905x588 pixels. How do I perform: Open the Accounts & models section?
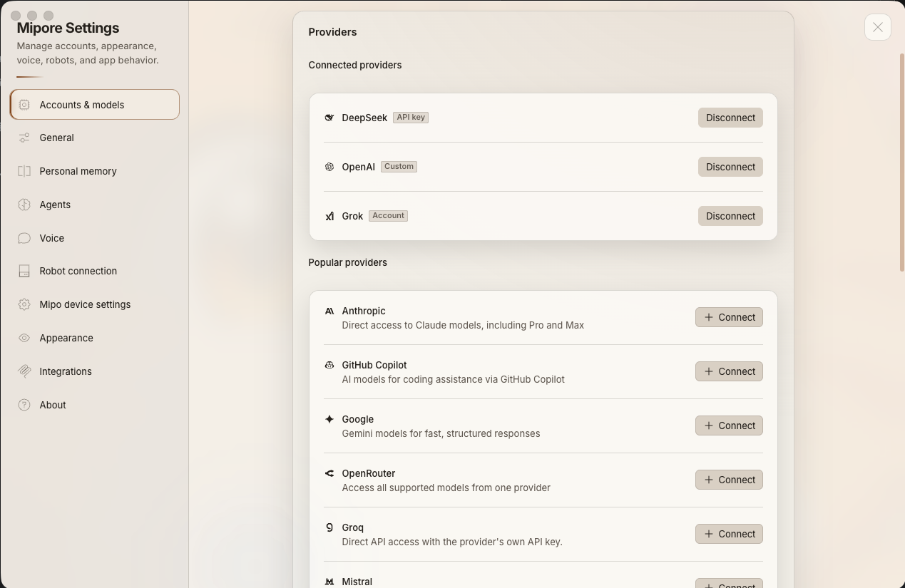[x=94, y=105]
